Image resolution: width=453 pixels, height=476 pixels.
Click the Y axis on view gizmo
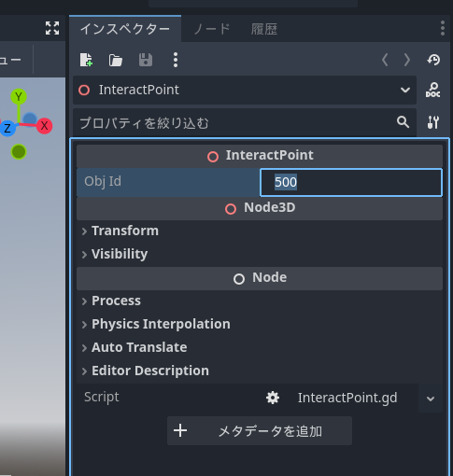[19, 97]
